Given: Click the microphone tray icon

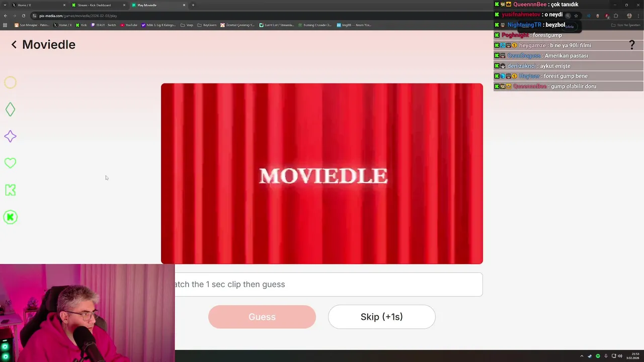Looking at the screenshot, I should (606, 356).
